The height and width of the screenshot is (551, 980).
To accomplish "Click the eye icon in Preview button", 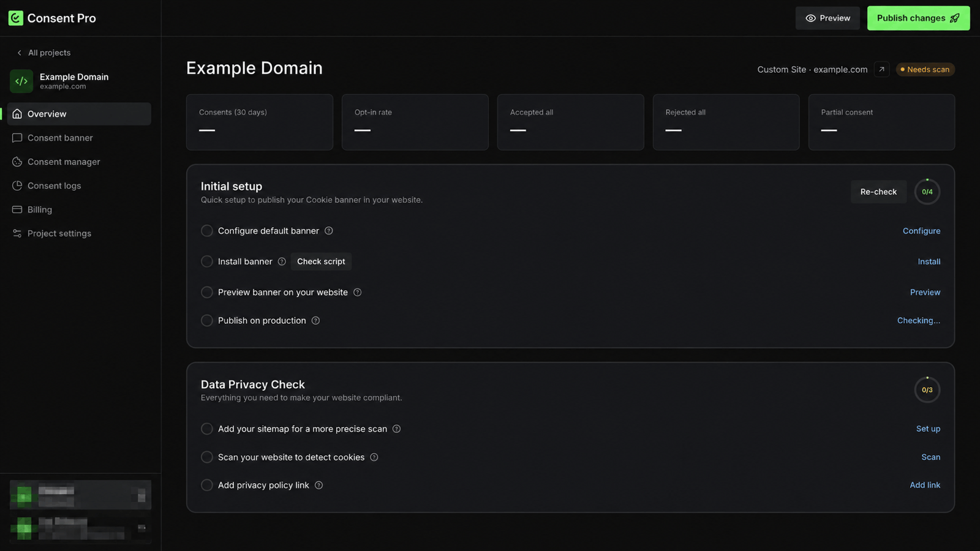I will pos(810,18).
